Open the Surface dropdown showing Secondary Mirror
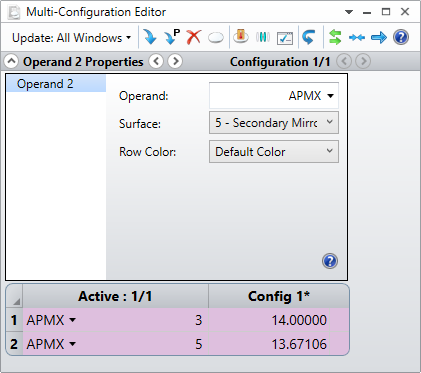The height and width of the screenshot is (373, 421). 274,123
